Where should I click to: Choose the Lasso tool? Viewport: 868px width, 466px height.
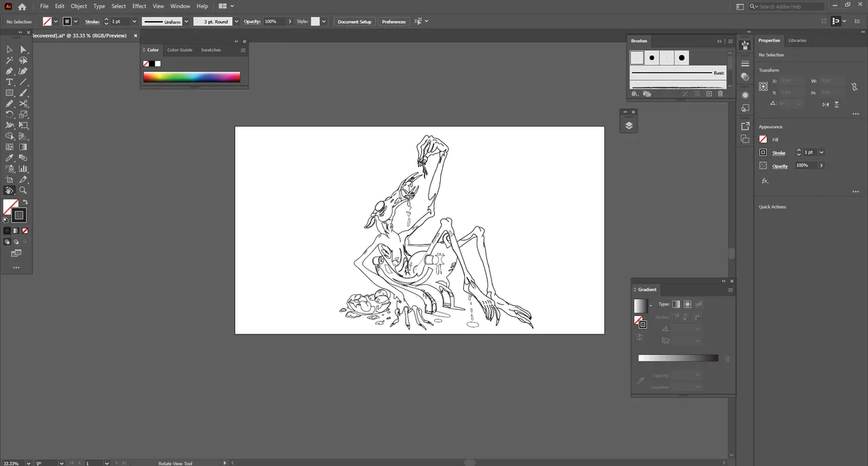[23, 60]
